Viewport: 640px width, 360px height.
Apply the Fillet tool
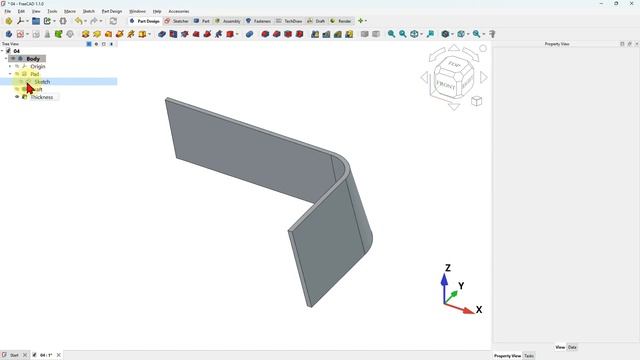(x=265, y=34)
